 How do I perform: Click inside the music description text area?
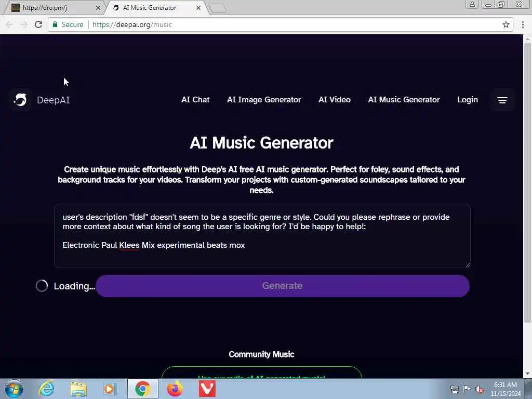(x=262, y=236)
